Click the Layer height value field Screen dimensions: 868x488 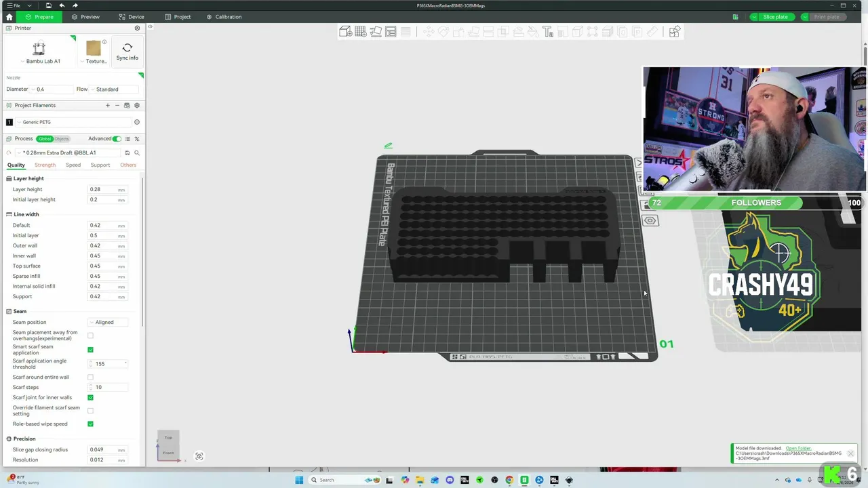pyautogui.click(x=108, y=189)
